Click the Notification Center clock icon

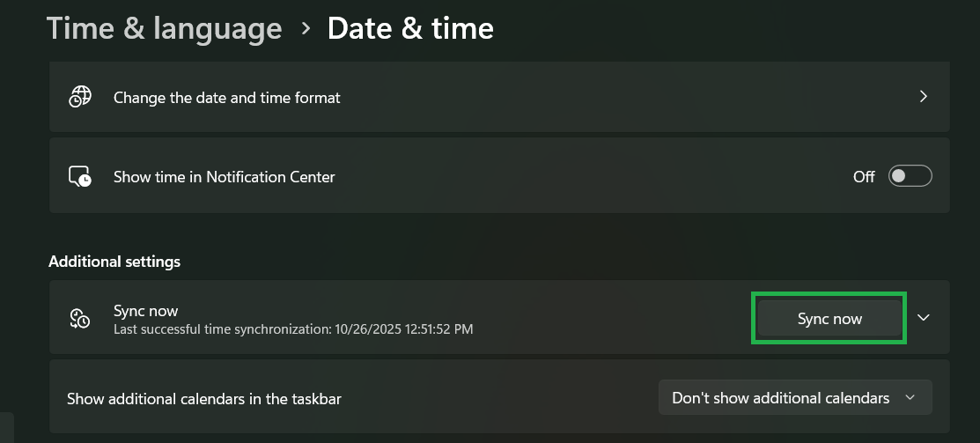[x=80, y=176]
